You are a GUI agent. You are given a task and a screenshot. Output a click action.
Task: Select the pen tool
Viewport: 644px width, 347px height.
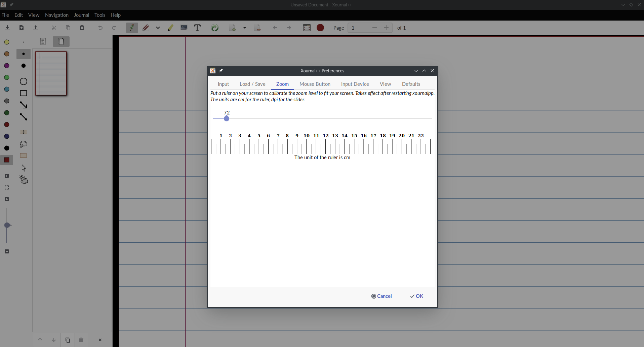coord(132,28)
